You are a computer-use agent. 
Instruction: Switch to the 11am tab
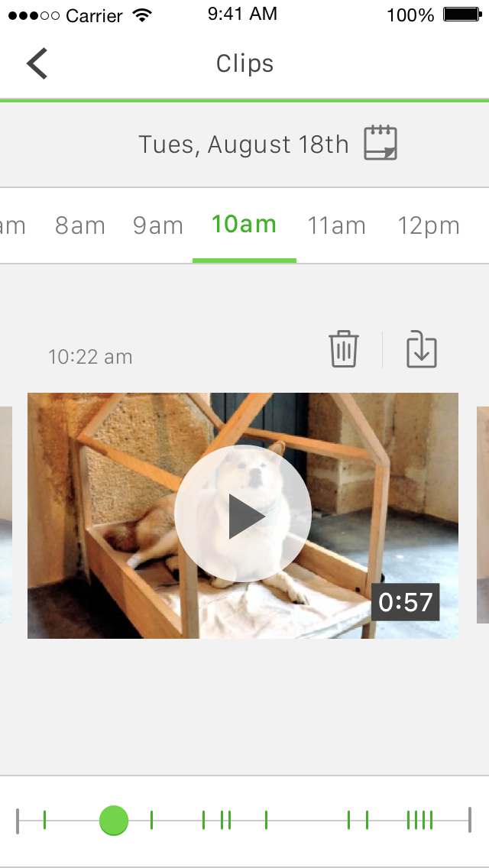pos(337,226)
